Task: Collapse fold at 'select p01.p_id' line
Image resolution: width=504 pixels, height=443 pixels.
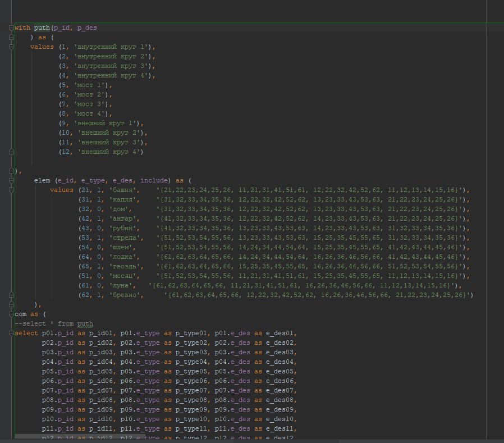Action: [x=11, y=334]
